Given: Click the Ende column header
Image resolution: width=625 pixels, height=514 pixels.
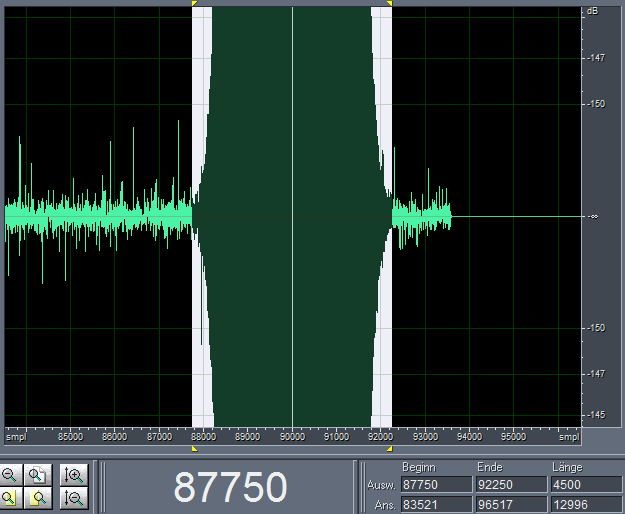Looking at the screenshot, I should click(x=490, y=467).
